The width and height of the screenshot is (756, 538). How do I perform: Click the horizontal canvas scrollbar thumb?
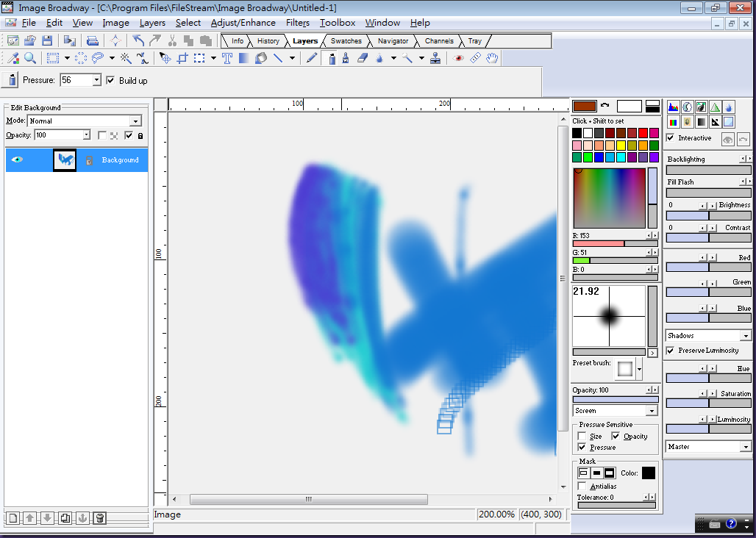309,499
